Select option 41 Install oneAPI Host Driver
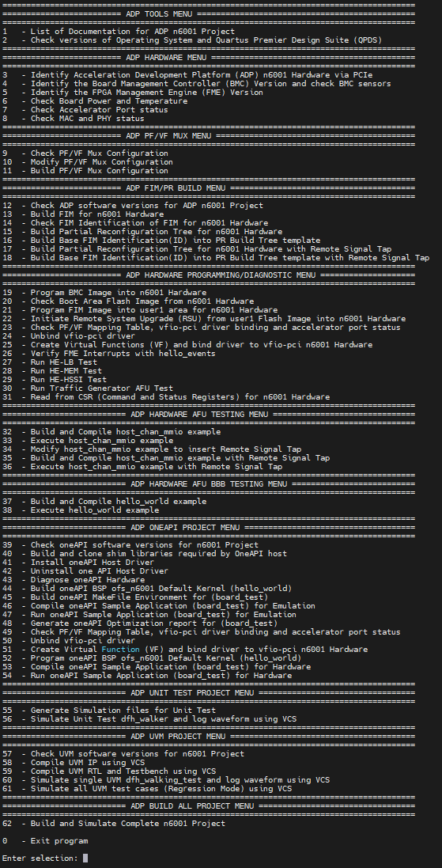The image size is (442, 868). click(x=78, y=563)
